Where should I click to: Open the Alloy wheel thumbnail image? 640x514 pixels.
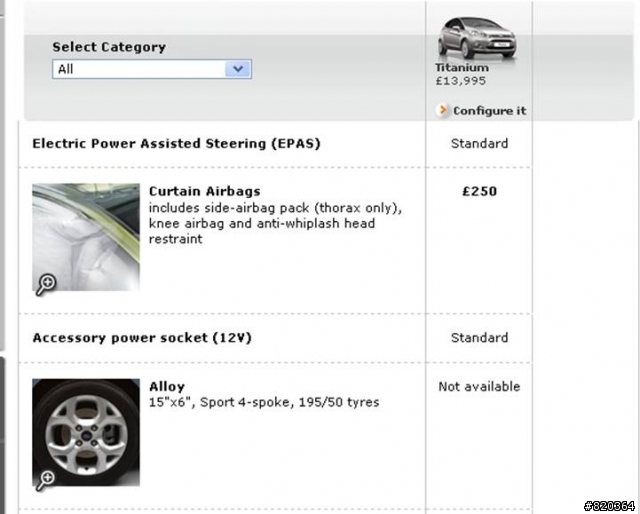86,432
